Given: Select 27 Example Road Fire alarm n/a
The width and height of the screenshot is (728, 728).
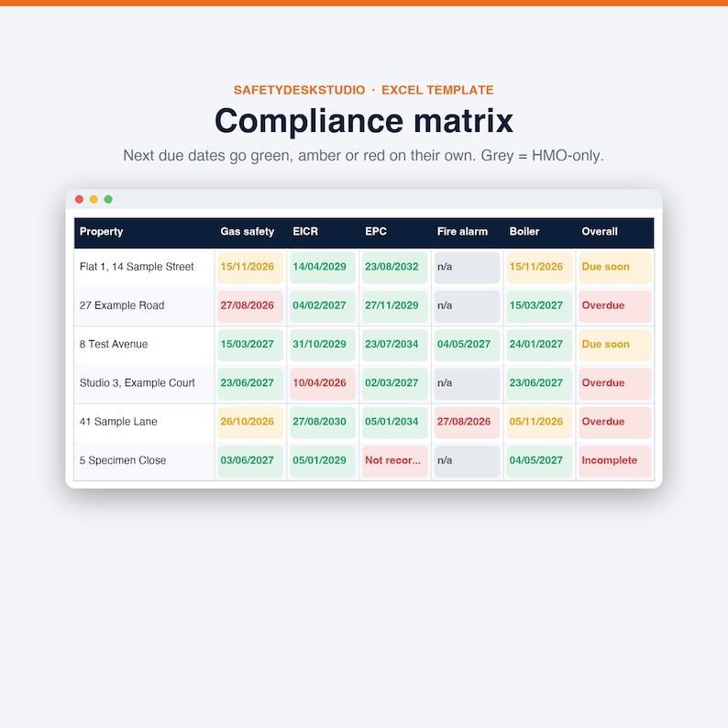Looking at the screenshot, I should [x=467, y=306].
